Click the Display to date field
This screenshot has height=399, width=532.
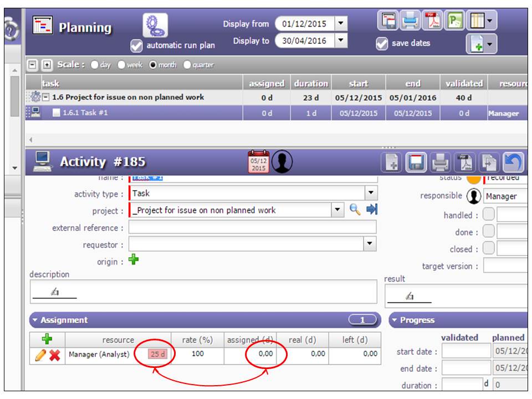tap(305, 40)
